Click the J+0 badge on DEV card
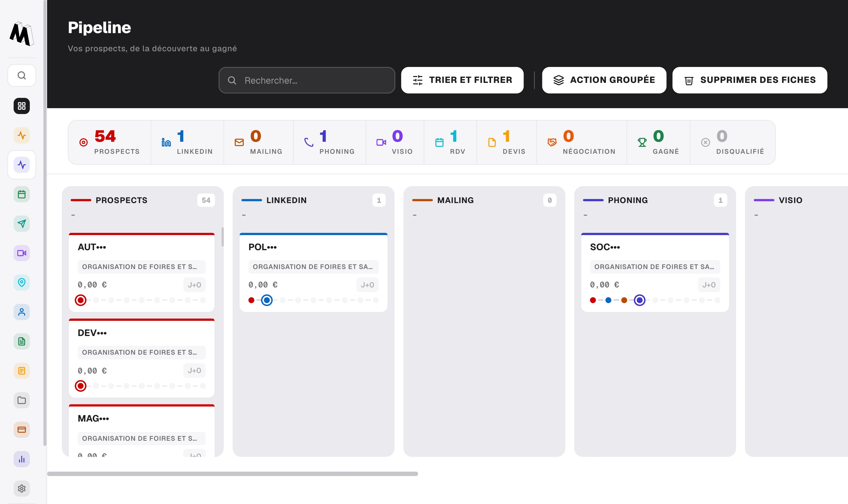848x504 pixels. click(194, 371)
